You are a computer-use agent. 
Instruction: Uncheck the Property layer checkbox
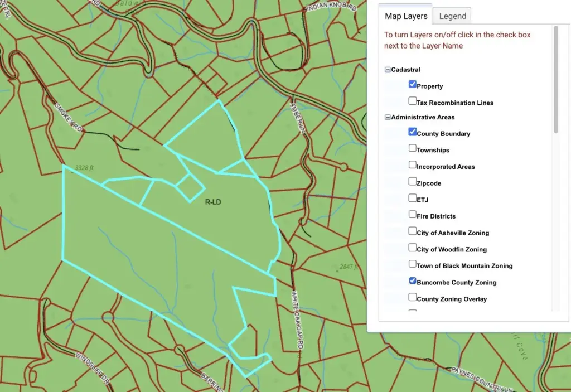tap(413, 85)
